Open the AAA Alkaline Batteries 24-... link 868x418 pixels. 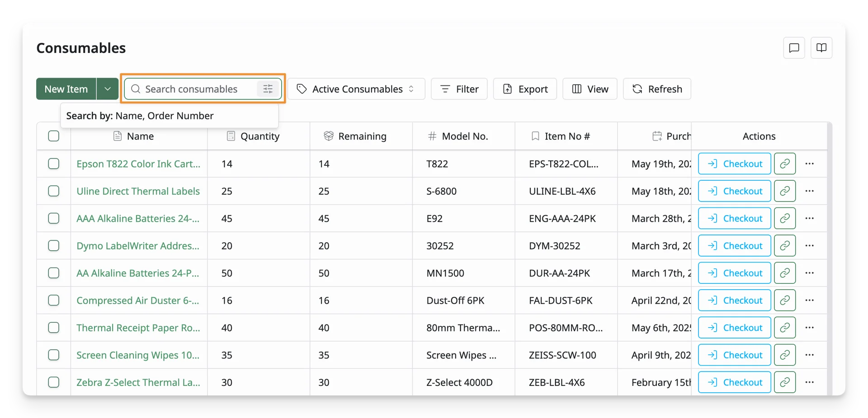(138, 218)
